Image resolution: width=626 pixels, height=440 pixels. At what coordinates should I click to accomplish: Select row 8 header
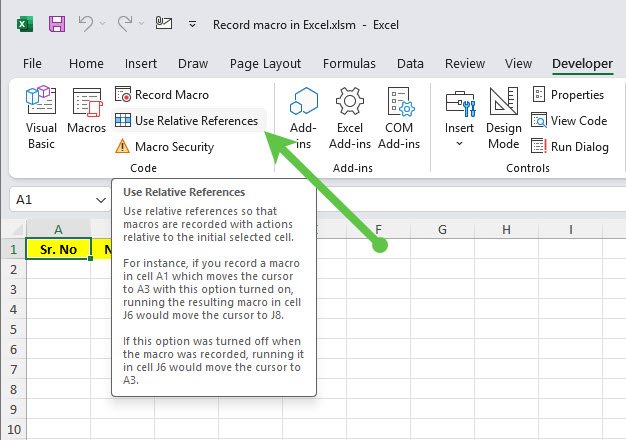(x=14, y=389)
